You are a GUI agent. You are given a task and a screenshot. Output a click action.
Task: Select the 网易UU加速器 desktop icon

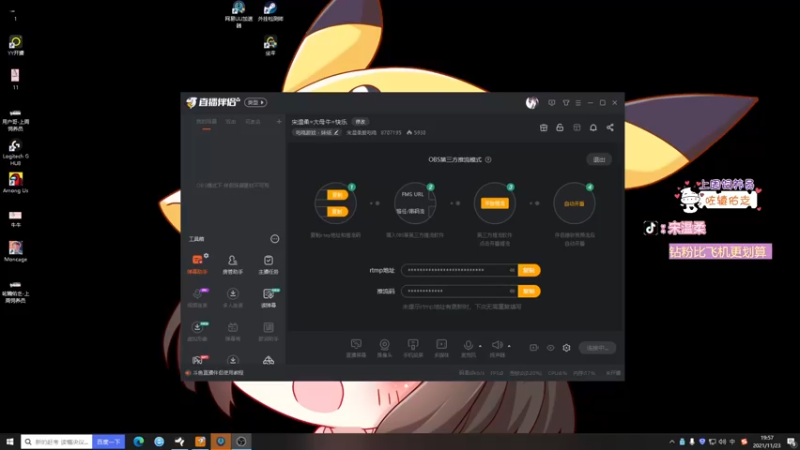point(238,14)
